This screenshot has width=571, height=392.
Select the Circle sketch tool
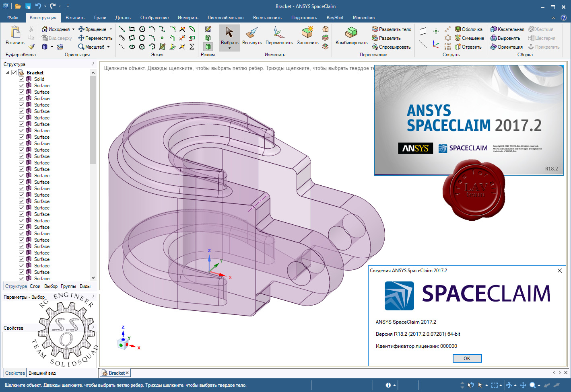tap(142, 29)
